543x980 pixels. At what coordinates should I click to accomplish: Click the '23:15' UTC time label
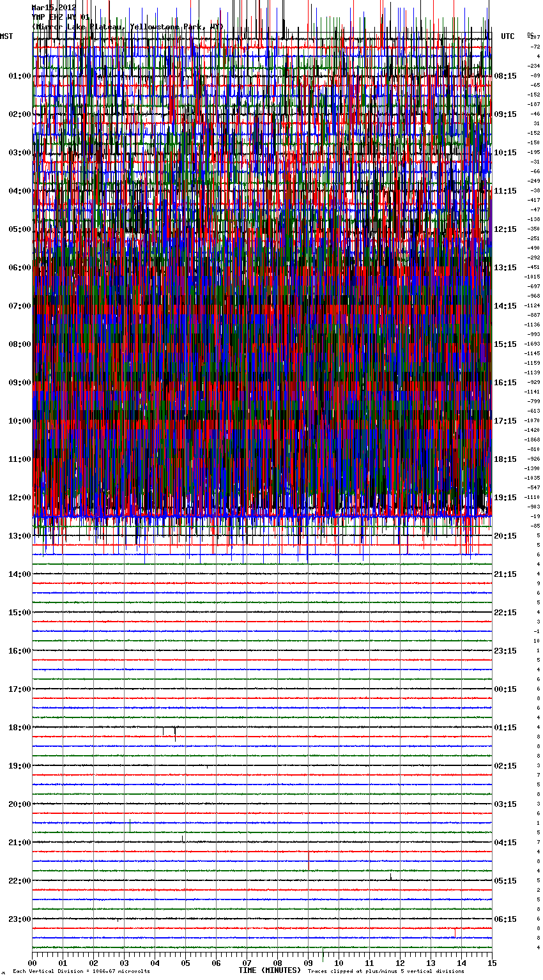point(505,651)
